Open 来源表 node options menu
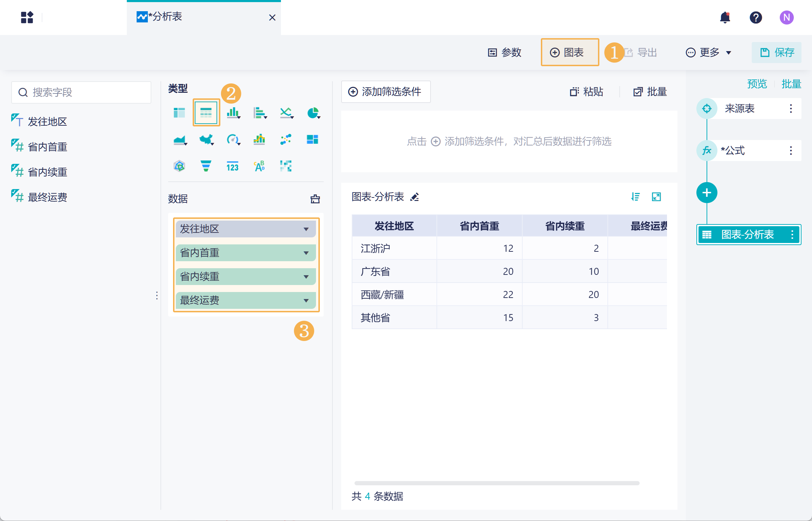This screenshot has width=812, height=521. [791, 109]
